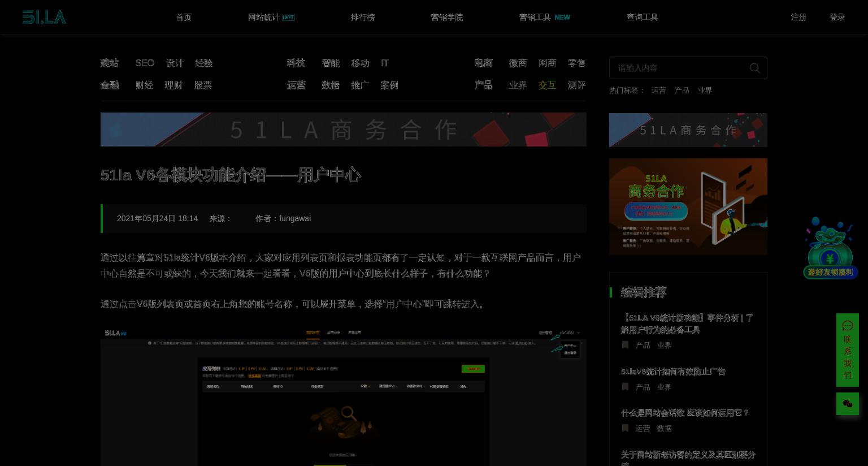This screenshot has width=868, height=466.
Task: Open the 事件分析 recommended article
Action: point(687,323)
